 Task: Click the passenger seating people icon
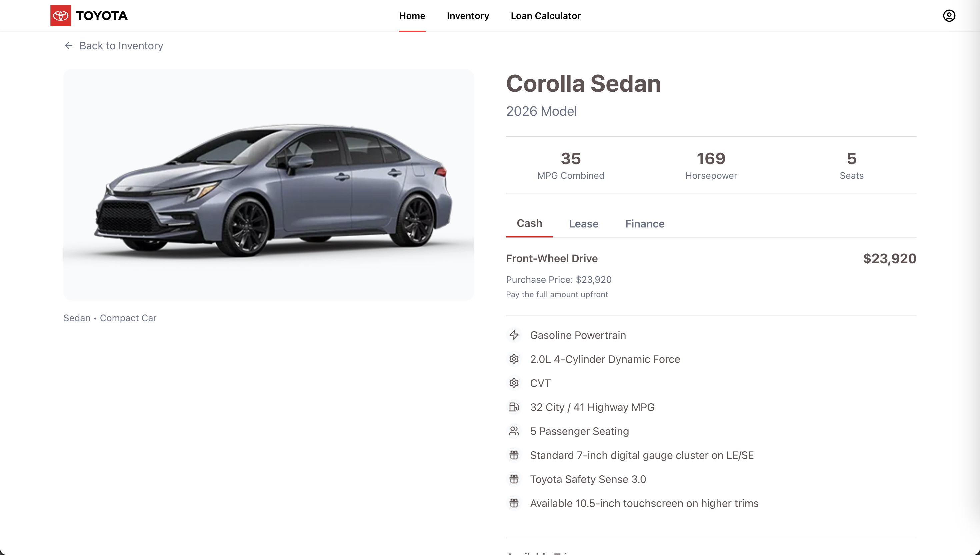point(514,431)
